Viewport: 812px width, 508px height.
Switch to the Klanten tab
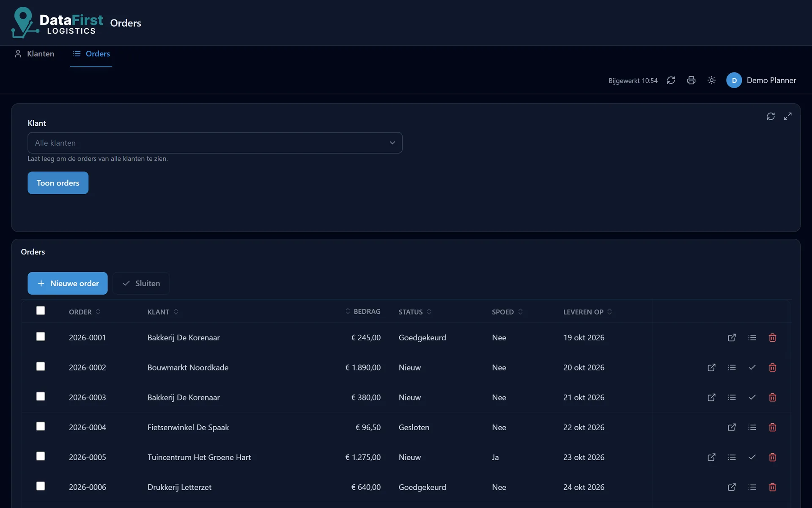coord(34,54)
